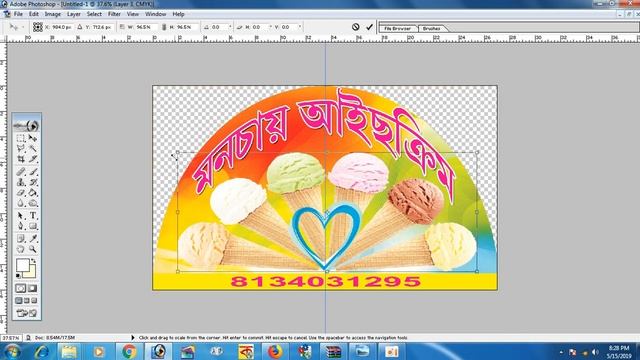Open the Edit menu
Image resolution: width=640 pixels, height=360 pixels.
[34, 14]
